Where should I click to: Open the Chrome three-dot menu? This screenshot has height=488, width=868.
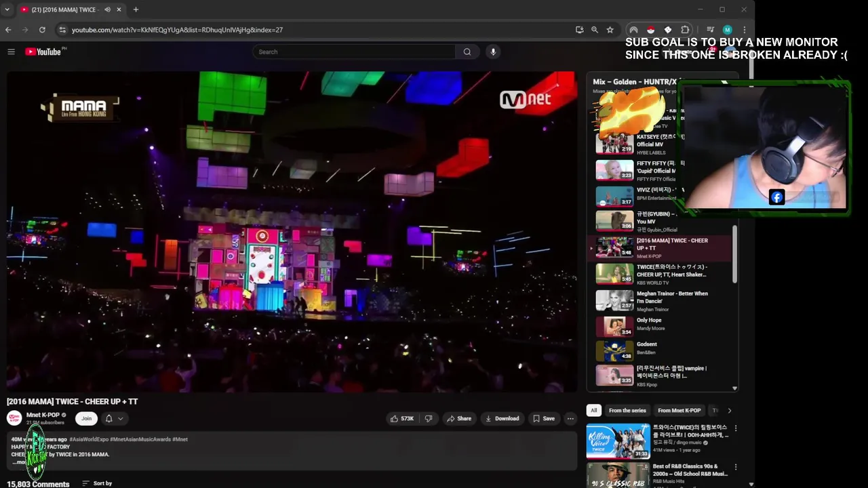point(744,30)
